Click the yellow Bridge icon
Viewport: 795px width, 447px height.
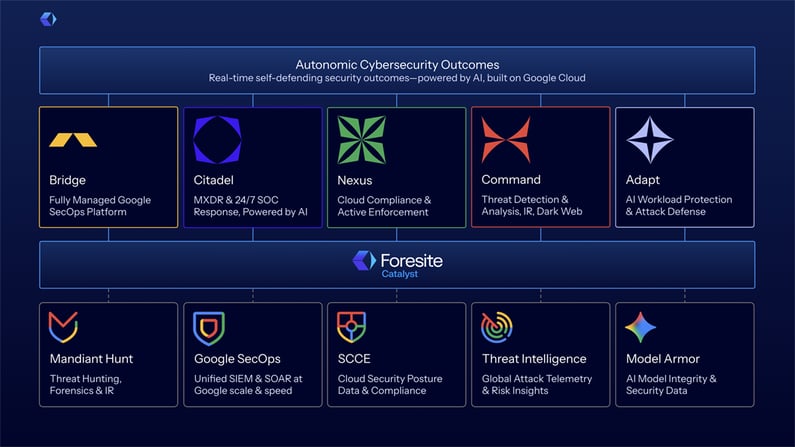click(x=73, y=140)
